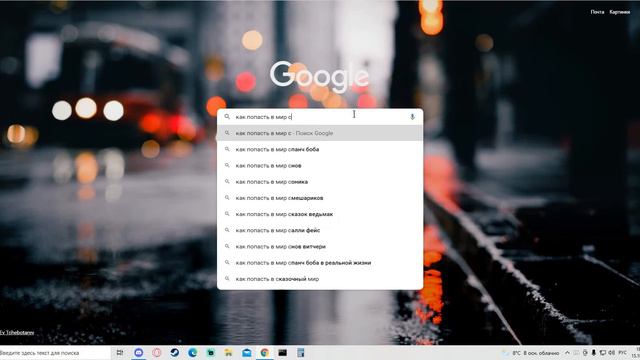Choose suggestion 'как попасть в мир снов'
The height and width of the screenshot is (360, 640).
point(320,165)
